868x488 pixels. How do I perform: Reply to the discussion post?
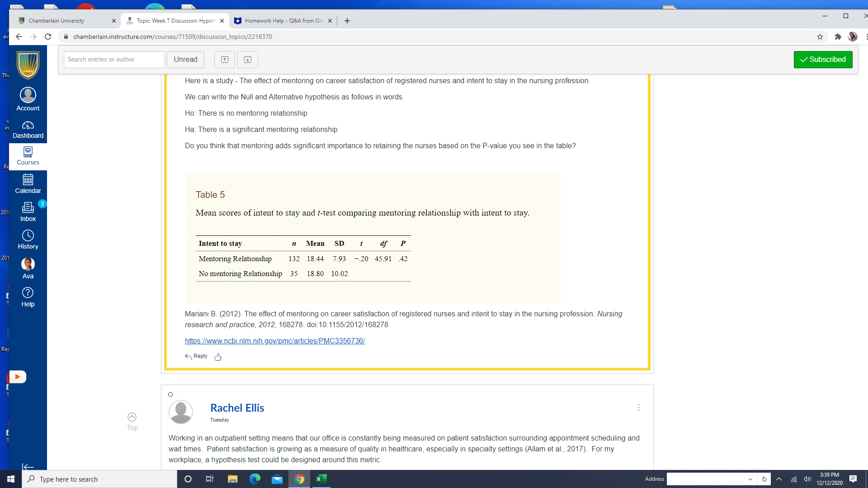point(196,356)
